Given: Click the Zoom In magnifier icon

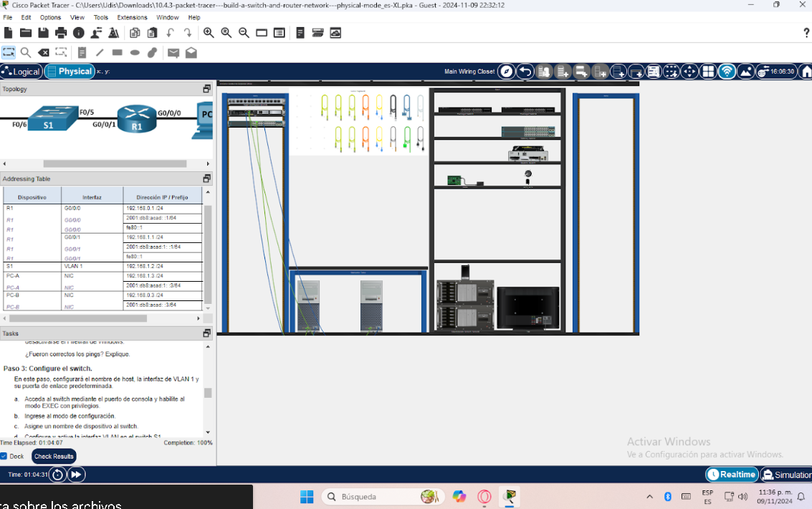Looking at the screenshot, I should tap(209, 33).
